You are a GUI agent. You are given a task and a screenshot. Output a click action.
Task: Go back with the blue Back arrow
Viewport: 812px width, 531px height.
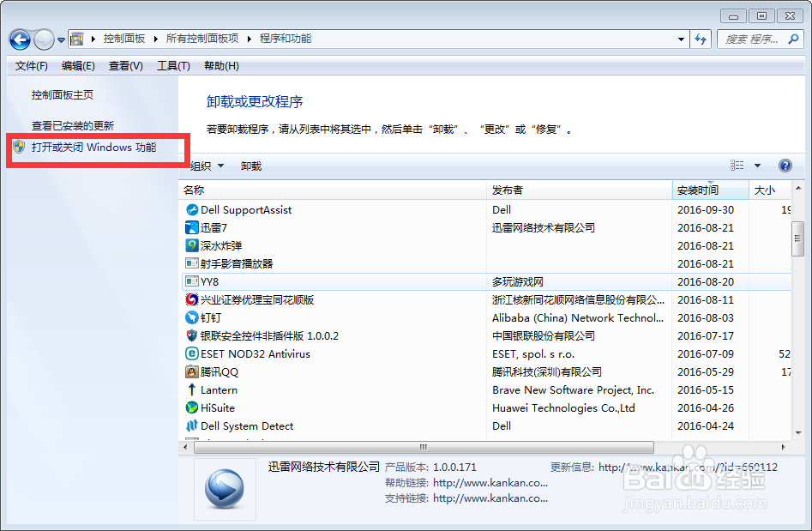click(x=21, y=39)
